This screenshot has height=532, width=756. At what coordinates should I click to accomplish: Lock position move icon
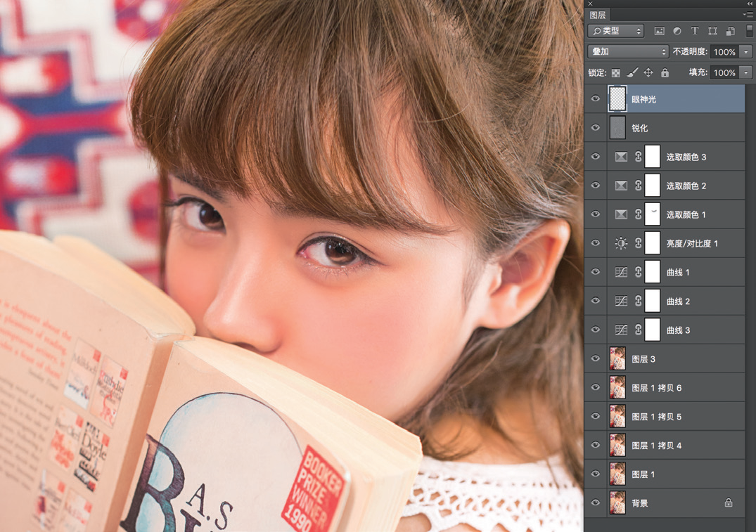point(648,72)
